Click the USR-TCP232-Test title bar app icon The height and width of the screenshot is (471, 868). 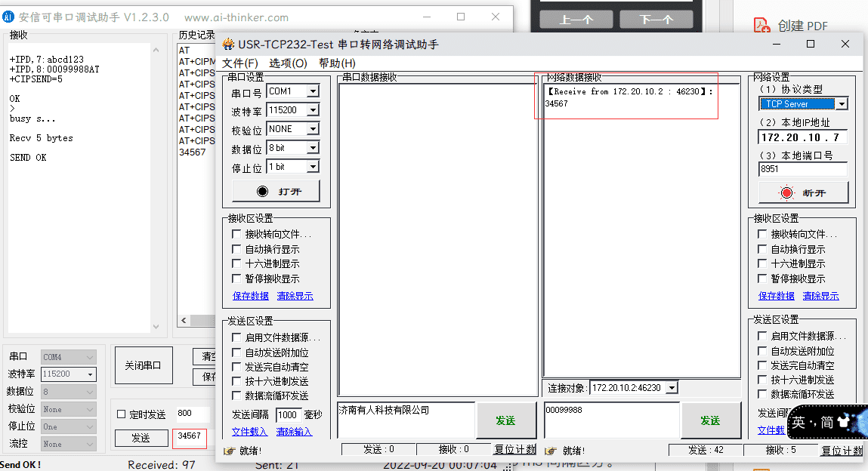coord(229,45)
